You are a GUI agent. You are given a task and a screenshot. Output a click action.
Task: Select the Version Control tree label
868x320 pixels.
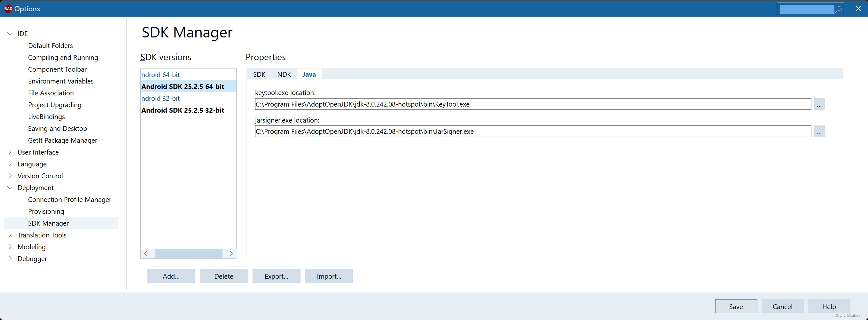click(x=40, y=176)
